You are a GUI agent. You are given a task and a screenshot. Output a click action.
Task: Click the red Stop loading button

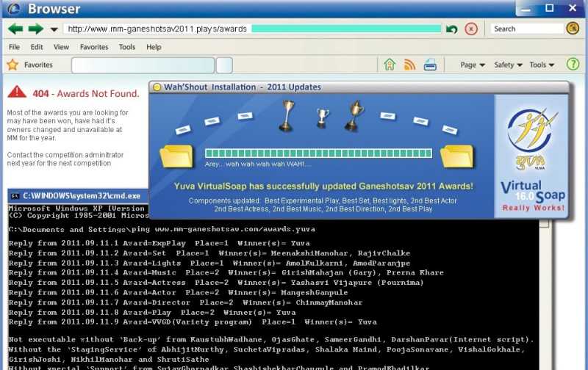tap(471, 29)
